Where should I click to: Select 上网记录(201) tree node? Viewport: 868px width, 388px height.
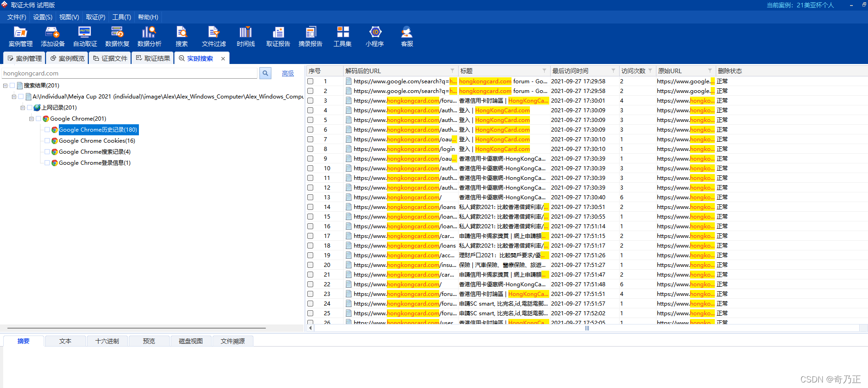(59, 108)
